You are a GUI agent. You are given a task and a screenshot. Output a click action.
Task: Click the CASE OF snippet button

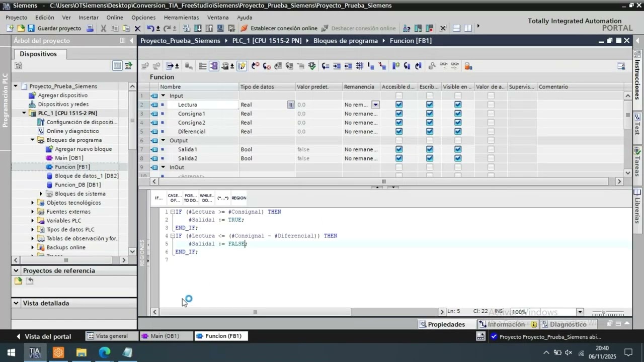[174, 198]
